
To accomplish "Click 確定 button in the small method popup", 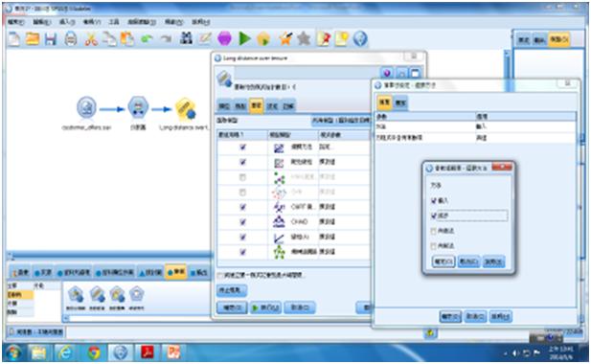I will [x=443, y=262].
